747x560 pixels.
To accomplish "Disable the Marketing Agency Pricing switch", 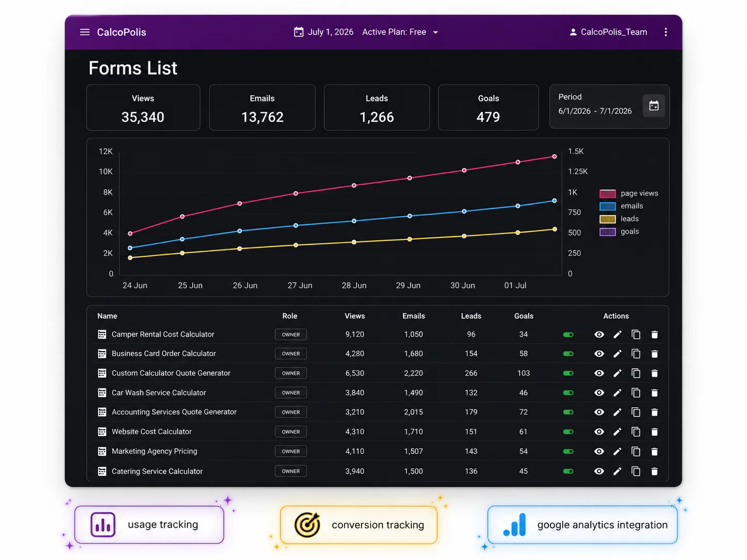I will coord(569,452).
